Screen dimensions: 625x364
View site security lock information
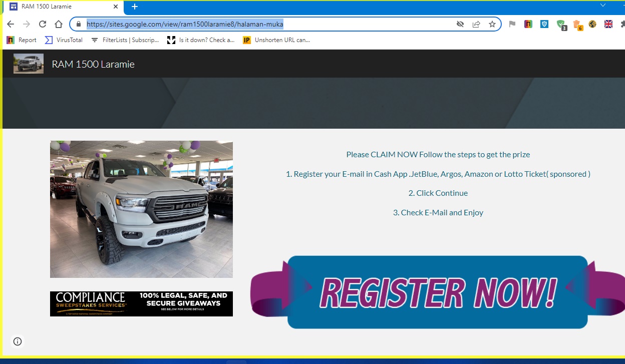(78, 24)
